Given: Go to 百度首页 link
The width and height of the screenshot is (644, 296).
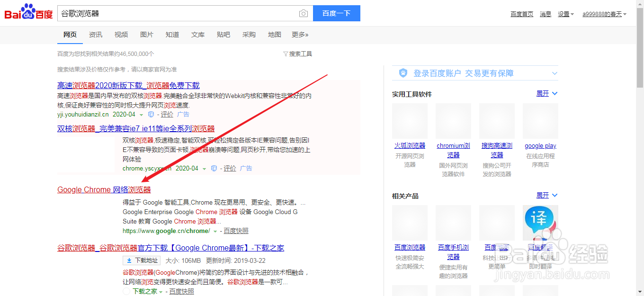Looking at the screenshot, I should click(x=522, y=14).
